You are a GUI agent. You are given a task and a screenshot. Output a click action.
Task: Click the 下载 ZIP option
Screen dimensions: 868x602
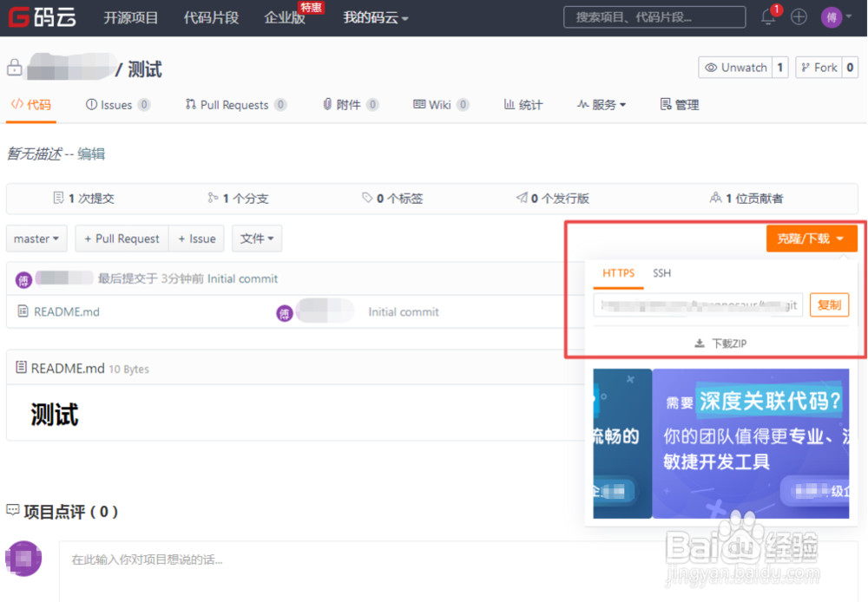click(x=720, y=343)
